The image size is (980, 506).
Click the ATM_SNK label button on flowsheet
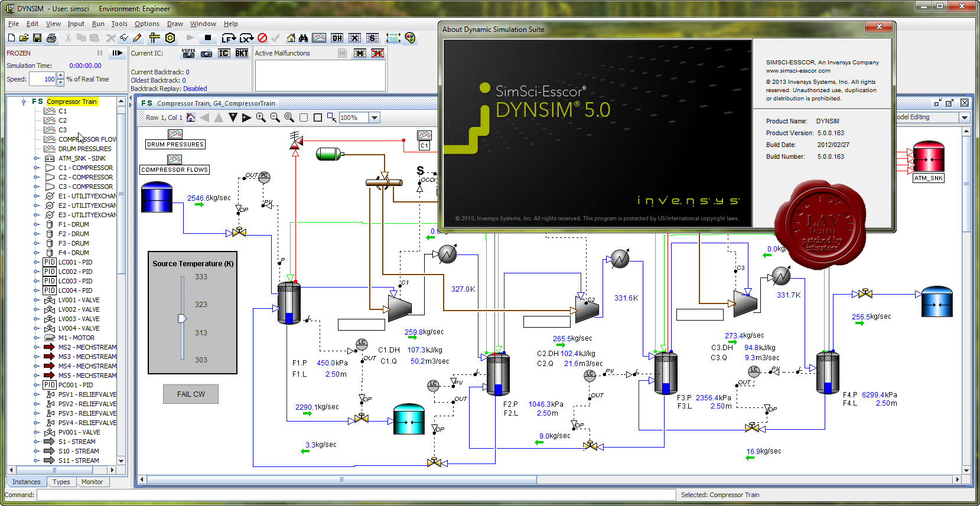929,178
